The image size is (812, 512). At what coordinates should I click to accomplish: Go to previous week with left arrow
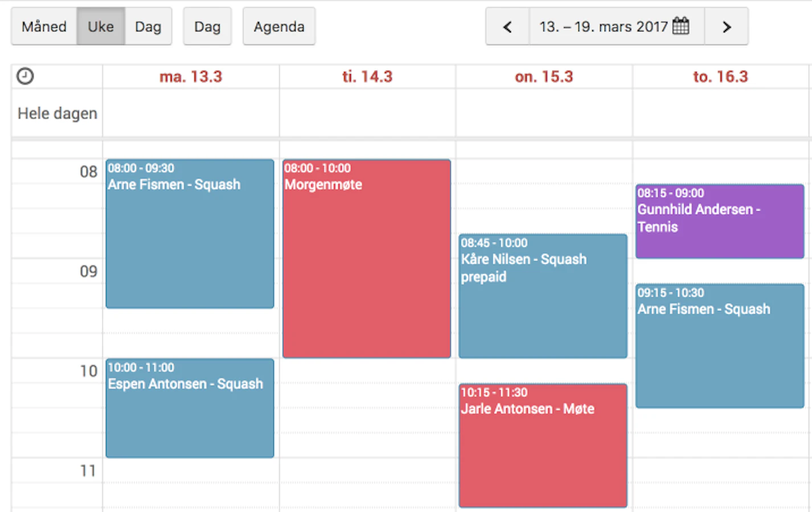click(x=507, y=27)
